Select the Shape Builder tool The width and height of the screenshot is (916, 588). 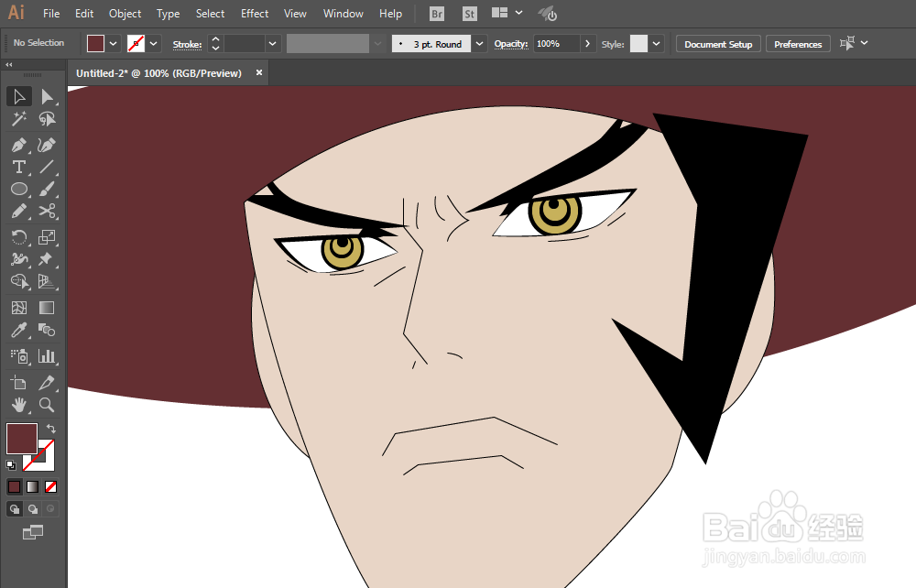(x=18, y=281)
